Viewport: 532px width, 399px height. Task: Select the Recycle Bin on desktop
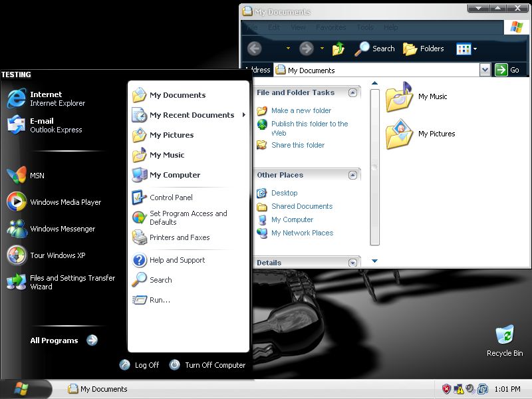click(x=505, y=341)
